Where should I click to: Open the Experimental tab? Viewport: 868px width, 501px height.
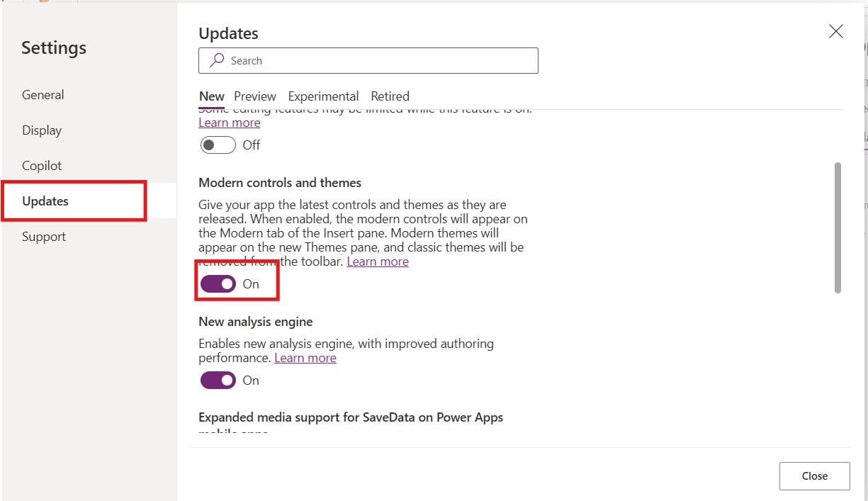tap(323, 96)
